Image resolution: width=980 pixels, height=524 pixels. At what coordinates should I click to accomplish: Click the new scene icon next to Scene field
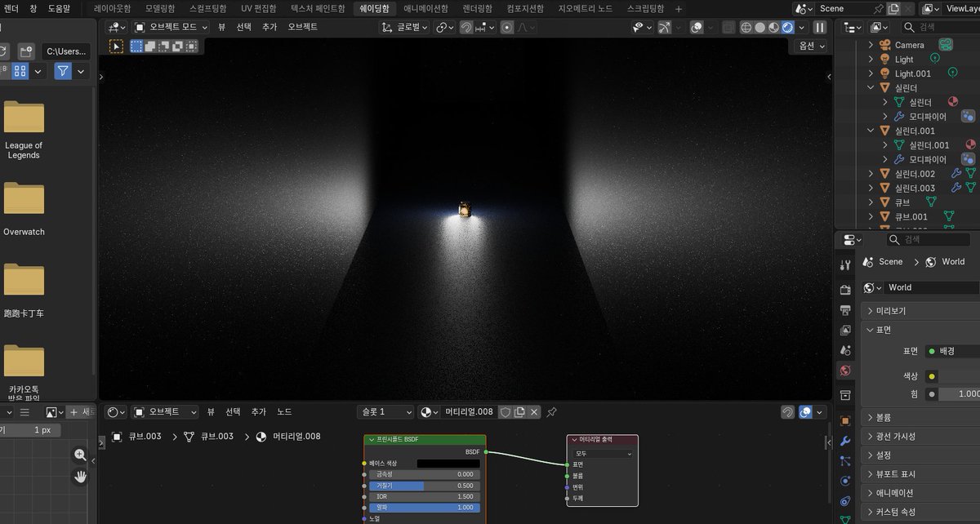(893, 8)
